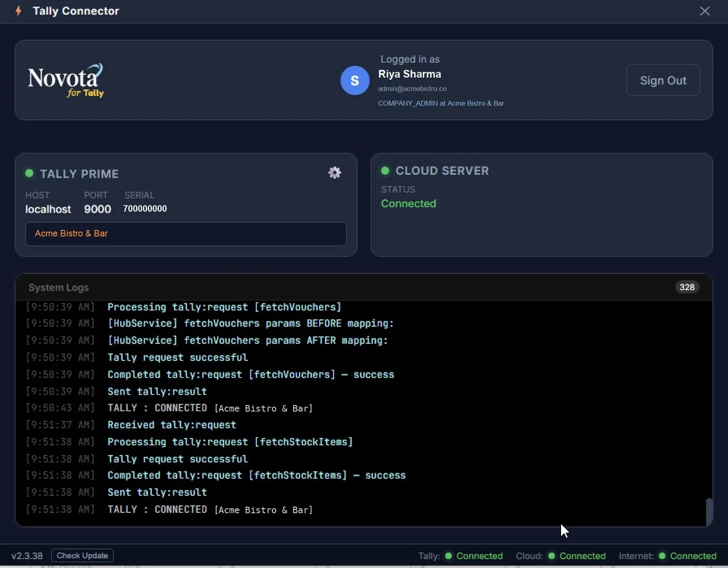Image resolution: width=728 pixels, height=568 pixels.
Task: Click the host value localhost
Action: tap(48, 209)
